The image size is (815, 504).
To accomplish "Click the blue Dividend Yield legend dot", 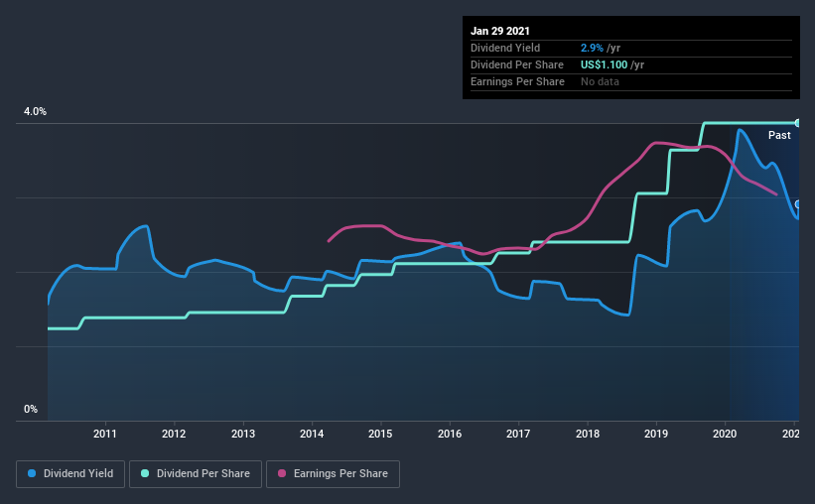I will pyautogui.click(x=32, y=473).
